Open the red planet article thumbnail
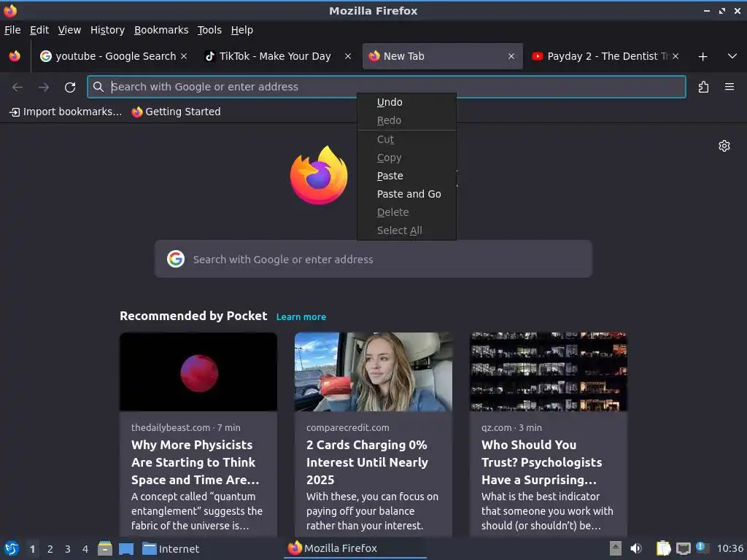This screenshot has height=560, width=747. click(198, 372)
